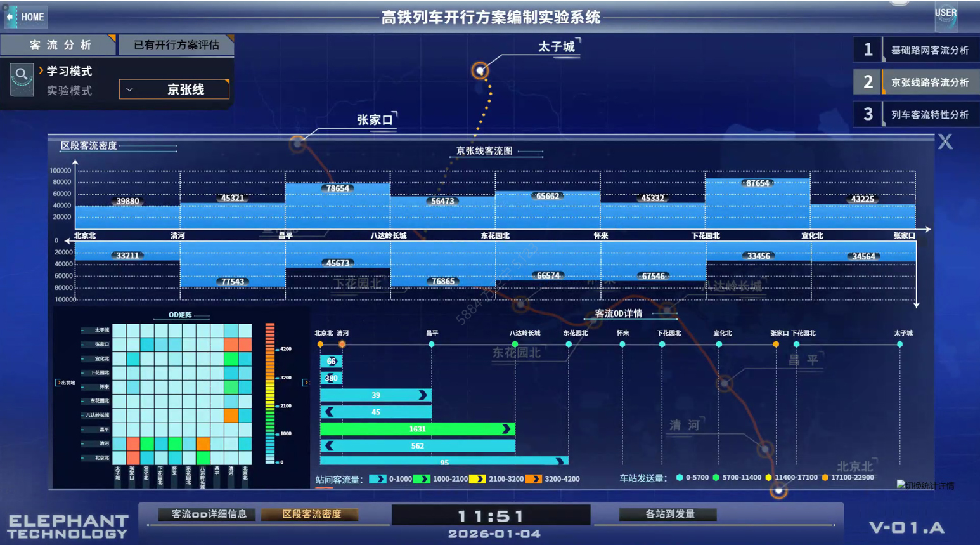Open 基础路网客流分析 step 1
The width and height of the screenshot is (980, 545).
(917, 49)
